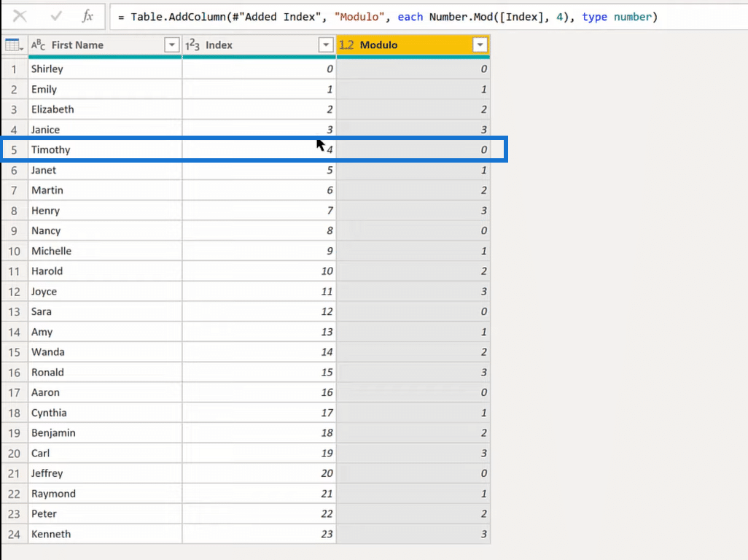Click the cell containing Joyce
This screenshot has height=560, width=748.
pyautogui.click(x=105, y=292)
